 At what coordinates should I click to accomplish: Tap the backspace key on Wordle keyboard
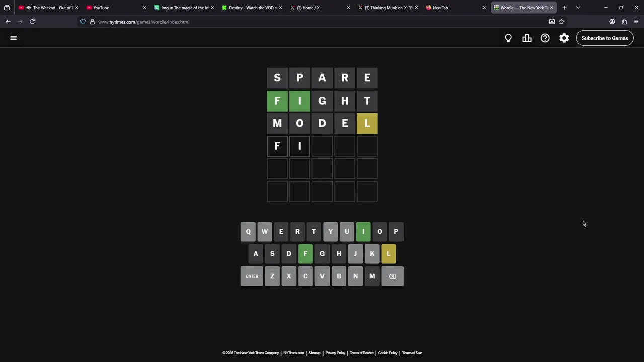(392, 276)
